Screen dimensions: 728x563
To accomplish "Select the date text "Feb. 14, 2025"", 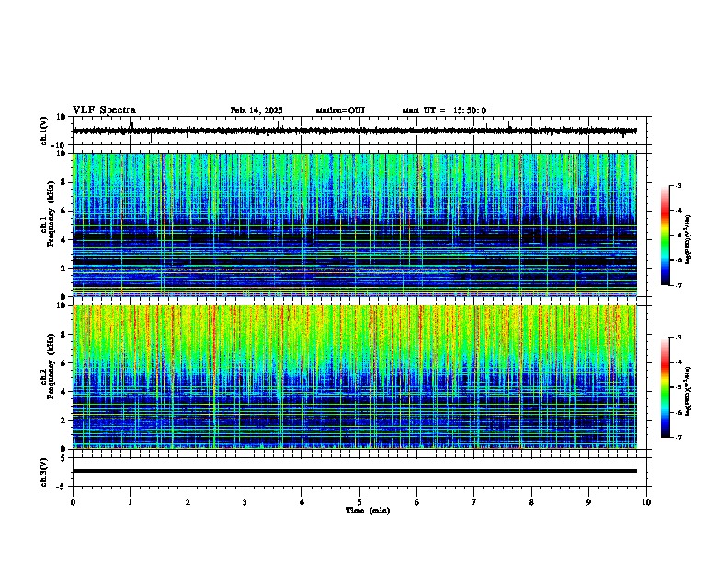I will click(256, 110).
